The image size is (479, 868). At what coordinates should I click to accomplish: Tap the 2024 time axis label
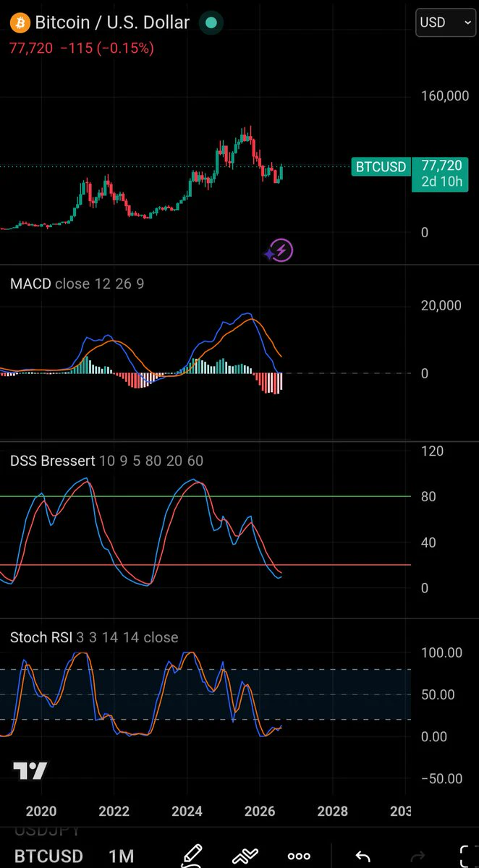click(x=187, y=810)
